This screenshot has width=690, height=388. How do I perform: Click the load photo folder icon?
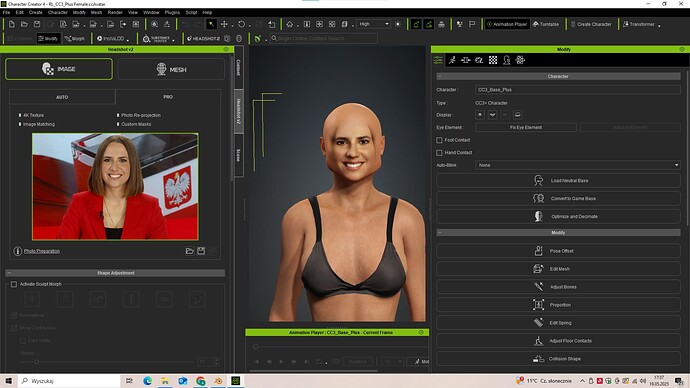[190, 251]
